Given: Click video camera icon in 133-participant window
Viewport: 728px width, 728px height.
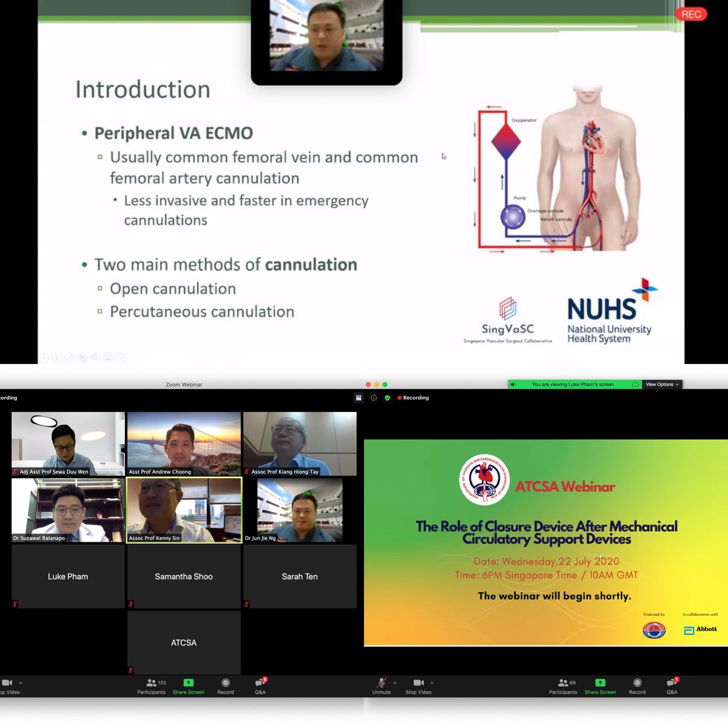Looking at the screenshot, I should coord(7,682).
